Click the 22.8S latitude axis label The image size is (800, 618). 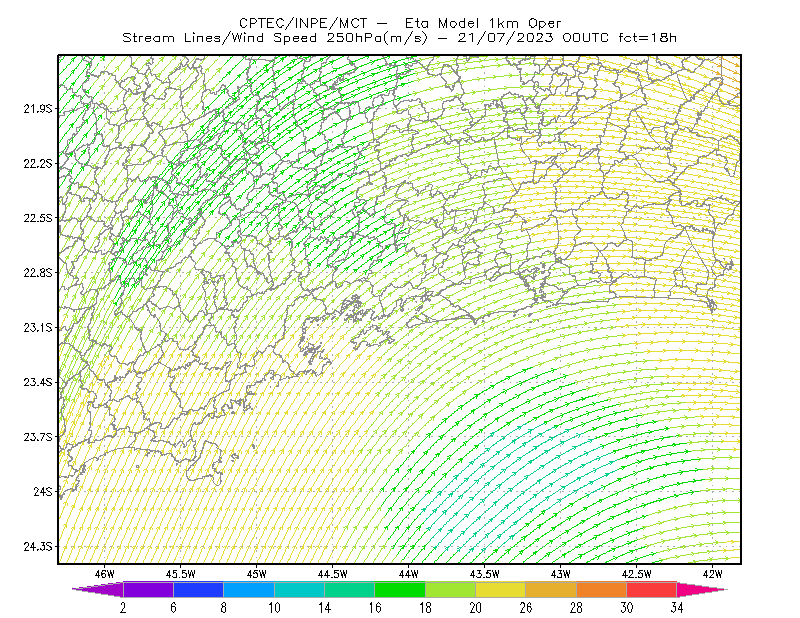click(x=37, y=273)
